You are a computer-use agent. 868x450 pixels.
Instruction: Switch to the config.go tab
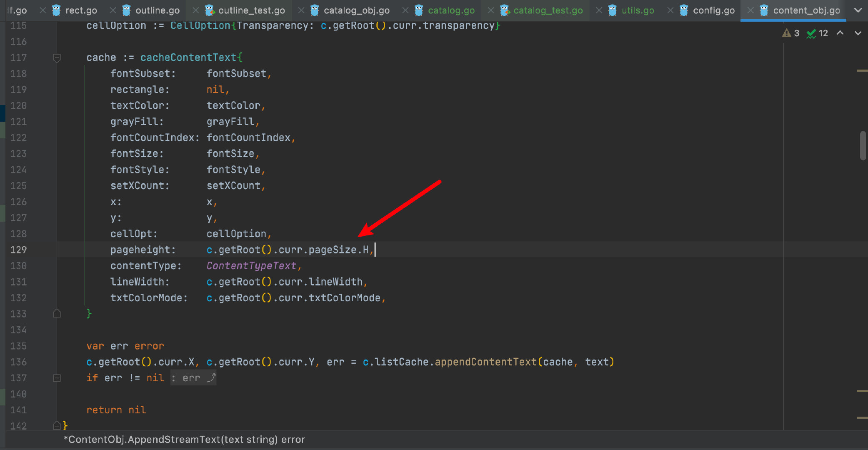(x=713, y=10)
